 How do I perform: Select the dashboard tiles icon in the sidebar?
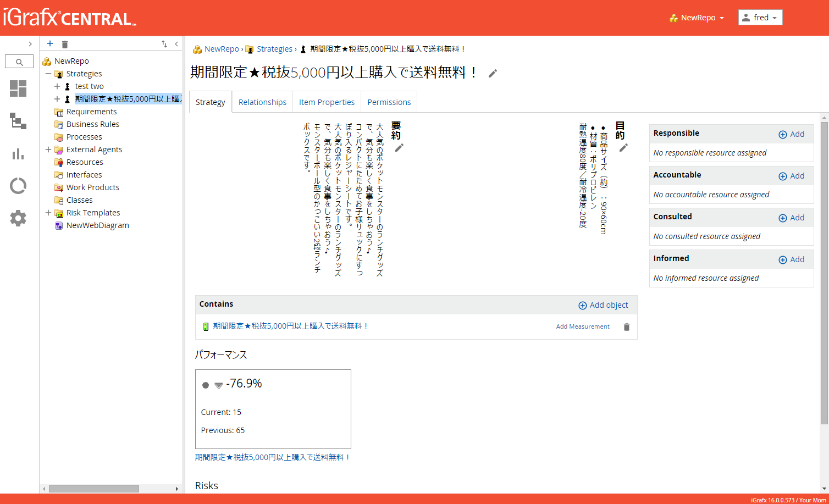point(18,88)
